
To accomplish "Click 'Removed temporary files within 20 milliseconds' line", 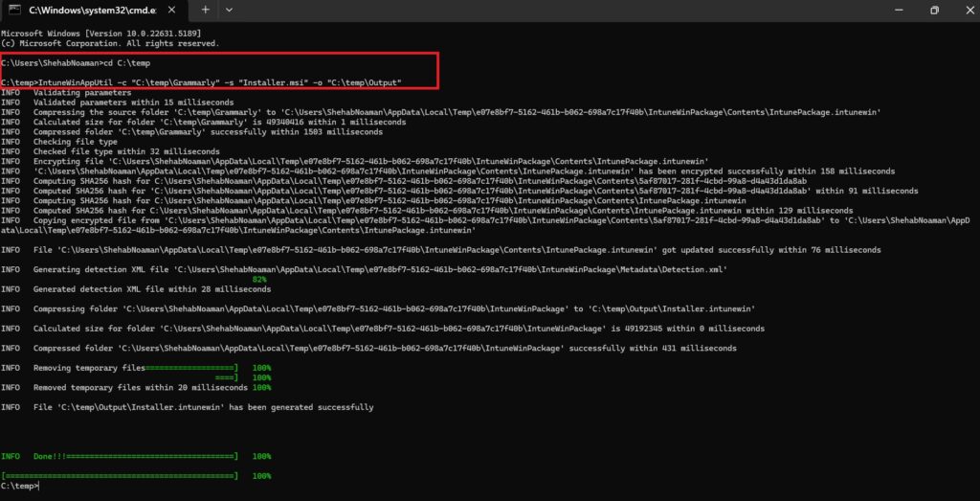I will (136, 388).
